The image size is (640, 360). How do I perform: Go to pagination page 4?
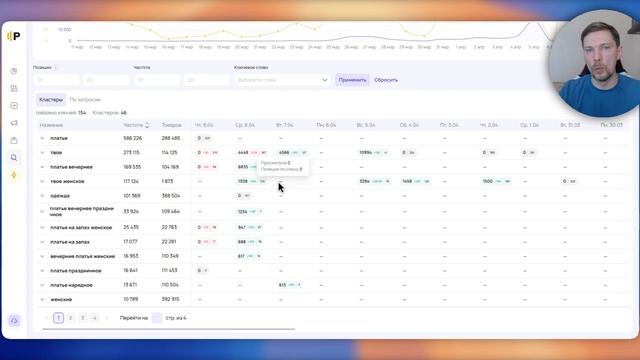coord(94,318)
